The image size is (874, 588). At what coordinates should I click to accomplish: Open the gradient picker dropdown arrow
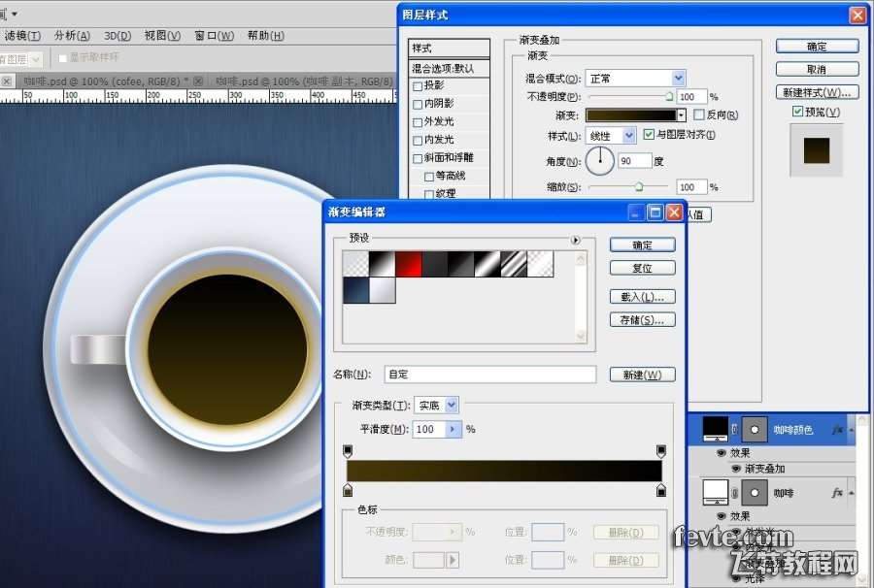pyautogui.click(x=681, y=115)
